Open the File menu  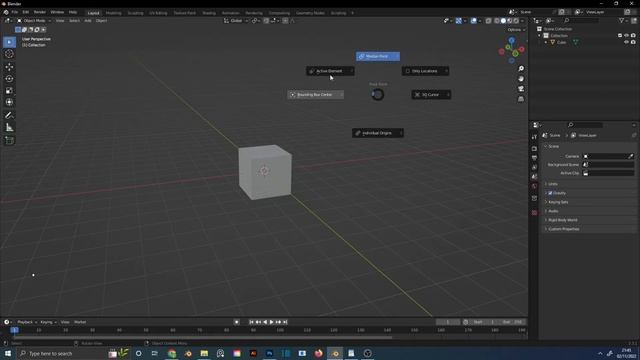pyautogui.click(x=15, y=12)
